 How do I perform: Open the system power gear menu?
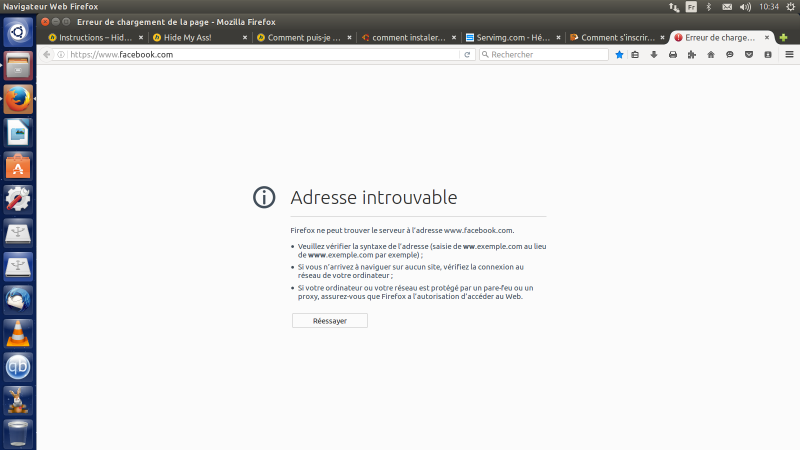tap(791, 7)
